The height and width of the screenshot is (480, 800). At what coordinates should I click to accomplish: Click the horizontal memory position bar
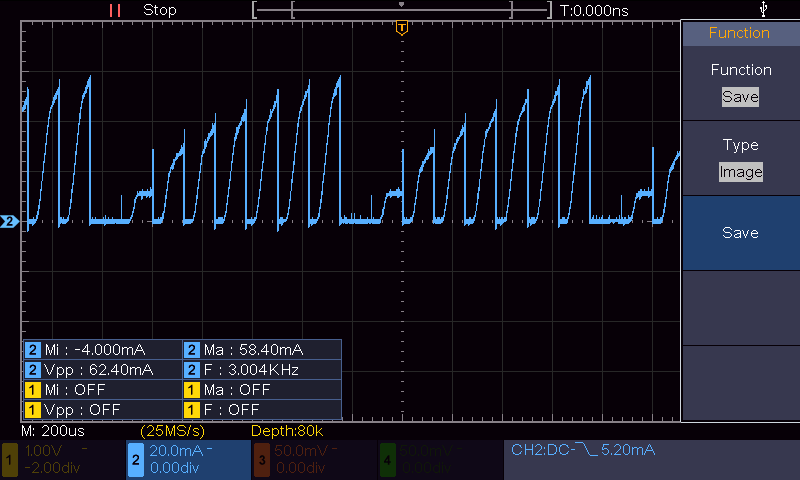pyautogui.click(x=402, y=10)
